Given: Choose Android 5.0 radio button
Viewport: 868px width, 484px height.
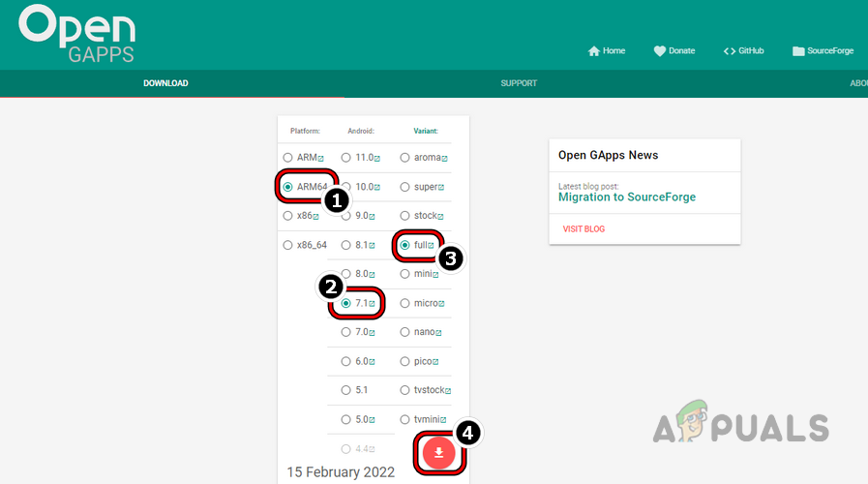Looking at the screenshot, I should pos(346,420).
